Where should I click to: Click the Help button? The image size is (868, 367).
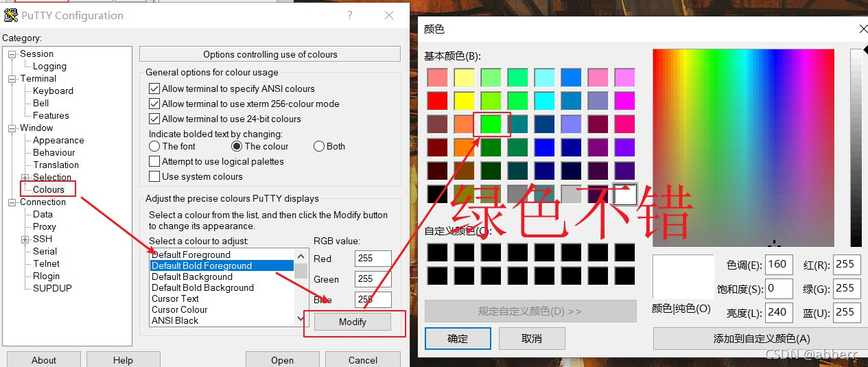[124, 360]
